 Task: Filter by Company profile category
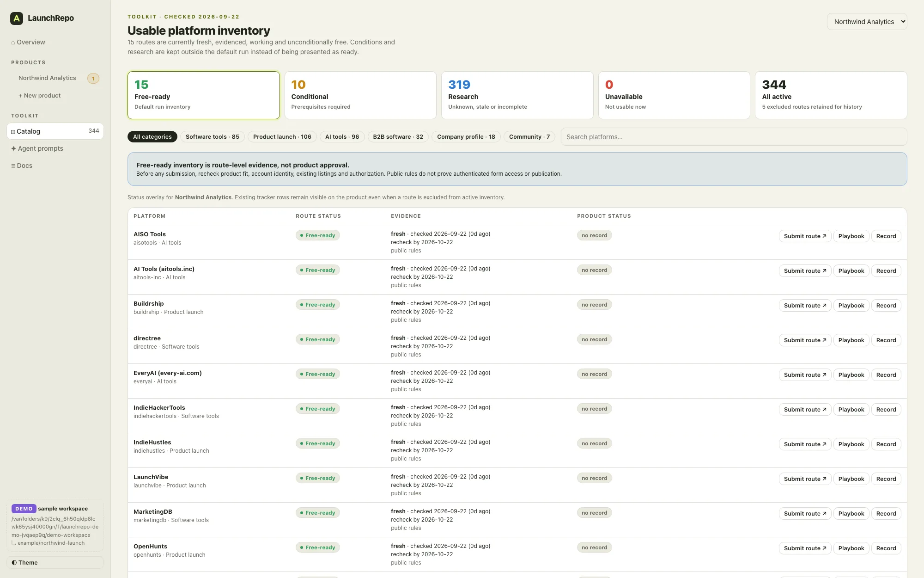[x=466, y=137]
